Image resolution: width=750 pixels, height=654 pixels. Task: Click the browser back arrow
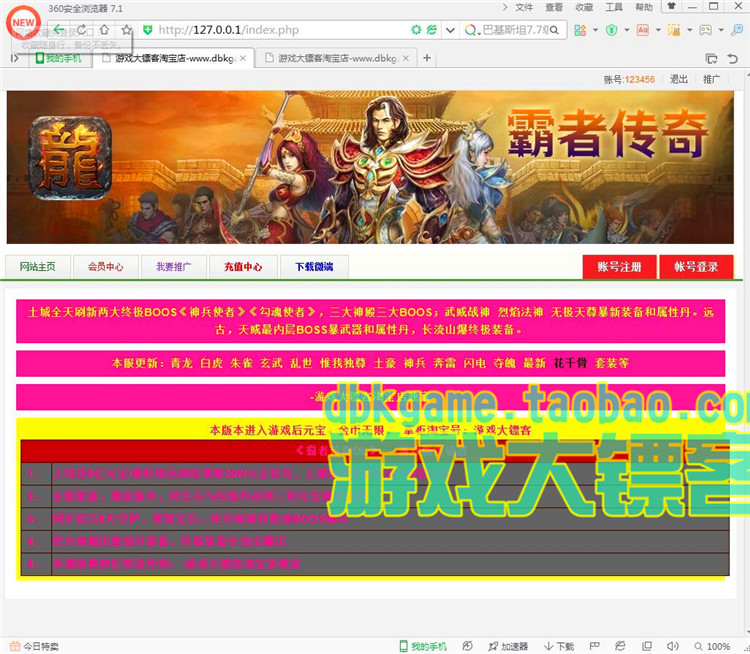[x=59, y=30]
